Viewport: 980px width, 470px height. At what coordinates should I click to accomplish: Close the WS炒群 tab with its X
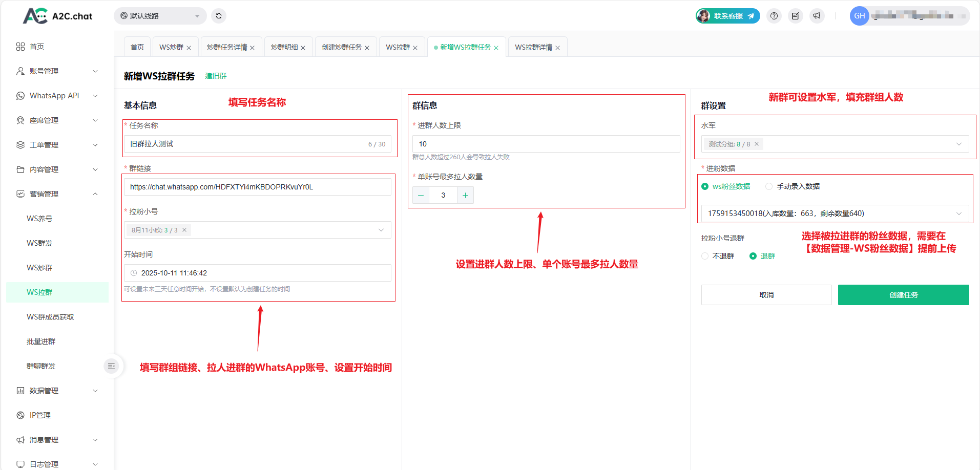coord(189,48)
